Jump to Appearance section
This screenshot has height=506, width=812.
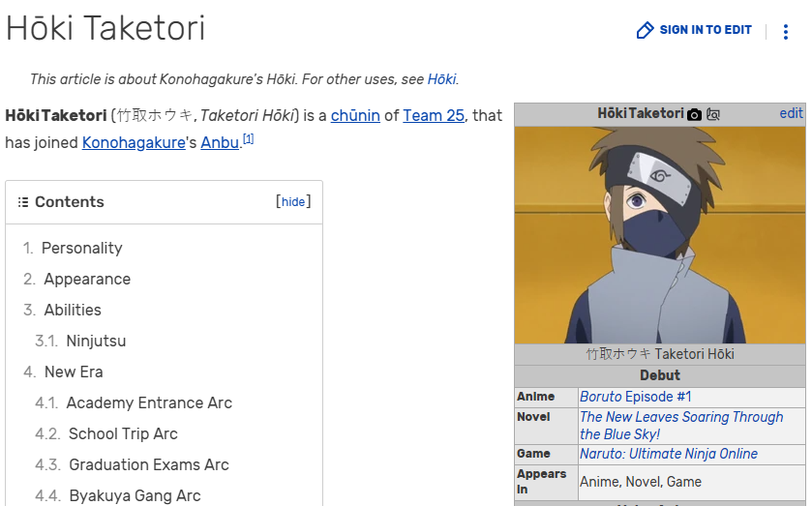(87, 280)
